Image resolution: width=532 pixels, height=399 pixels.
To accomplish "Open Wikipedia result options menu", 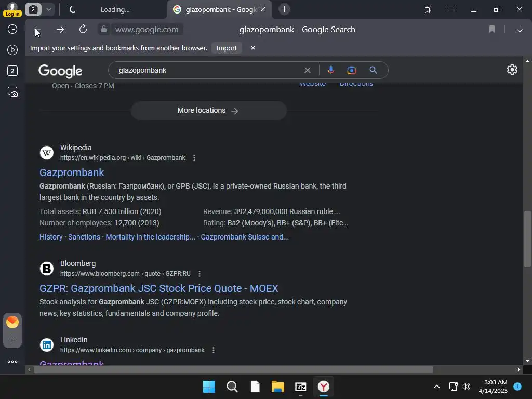I will 194,158.
